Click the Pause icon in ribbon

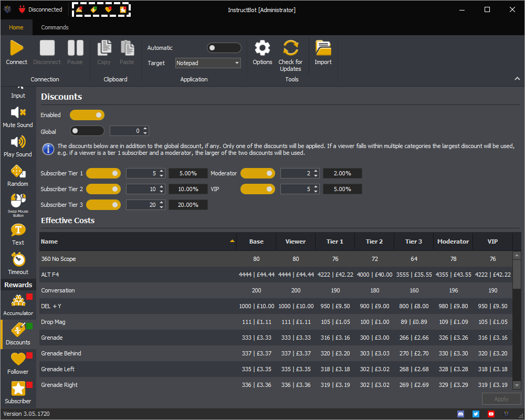[x=75, y=48]
